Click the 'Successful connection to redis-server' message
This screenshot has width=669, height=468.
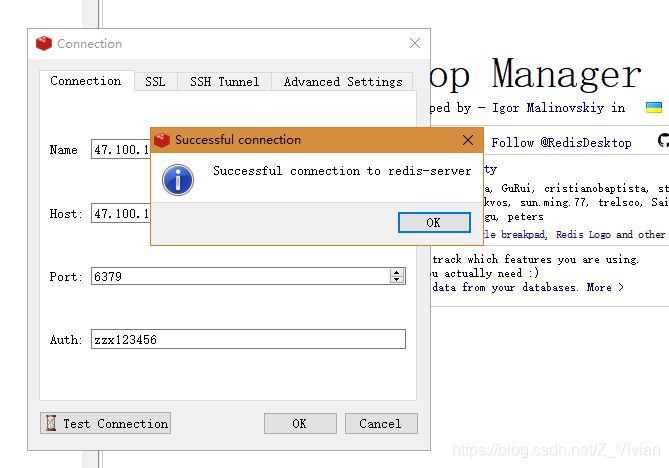tap(342, 171)
